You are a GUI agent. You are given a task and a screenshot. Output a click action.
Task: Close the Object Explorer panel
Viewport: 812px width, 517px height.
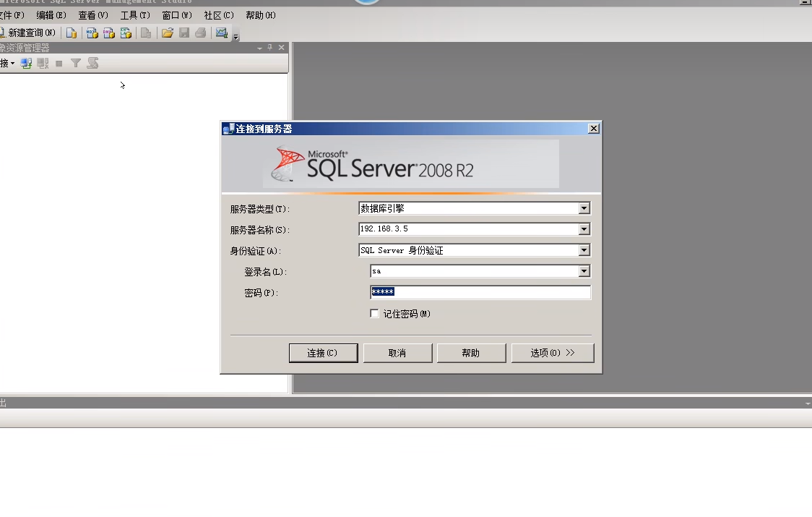[281, 47]
